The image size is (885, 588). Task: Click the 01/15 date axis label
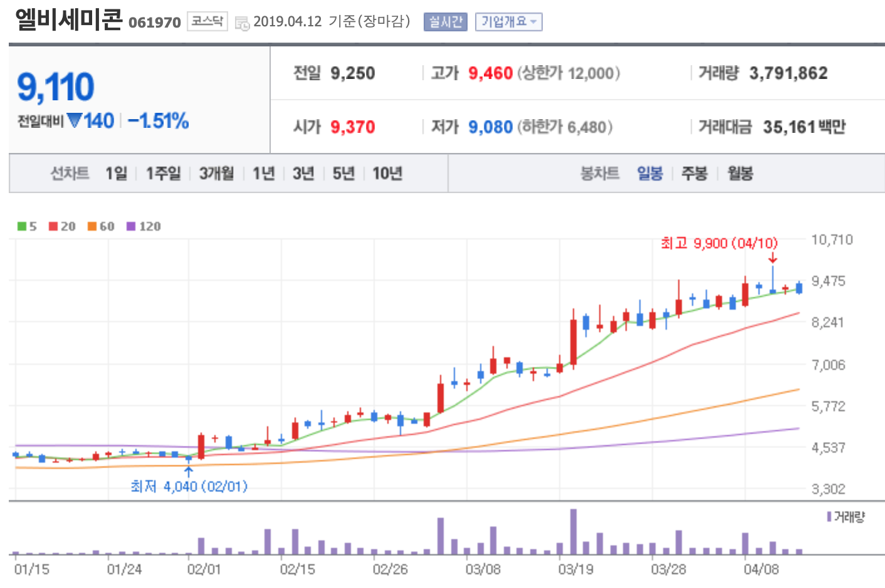pyautogui.click(x=31, y=569)
